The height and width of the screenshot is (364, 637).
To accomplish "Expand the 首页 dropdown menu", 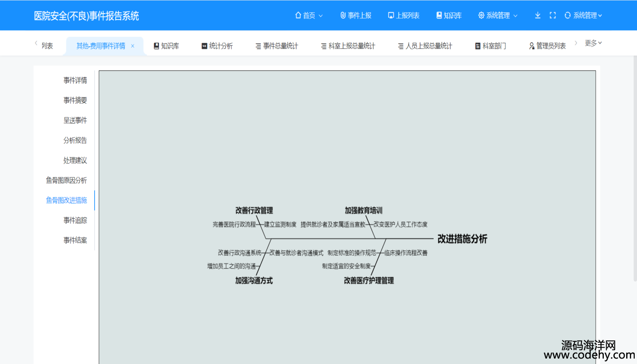I will click(x=309, y=15).
